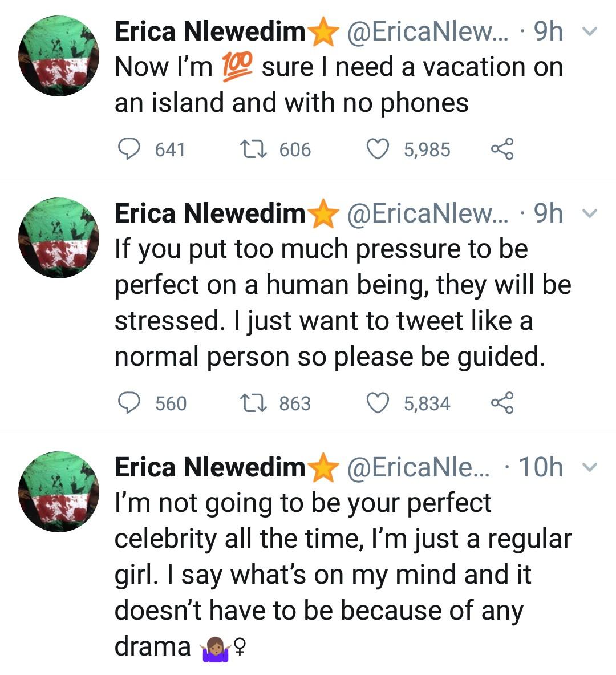The image size is (616, 675).
Task: Open the 10h tweet's dropdown arrow
Action: click(591, 468)
